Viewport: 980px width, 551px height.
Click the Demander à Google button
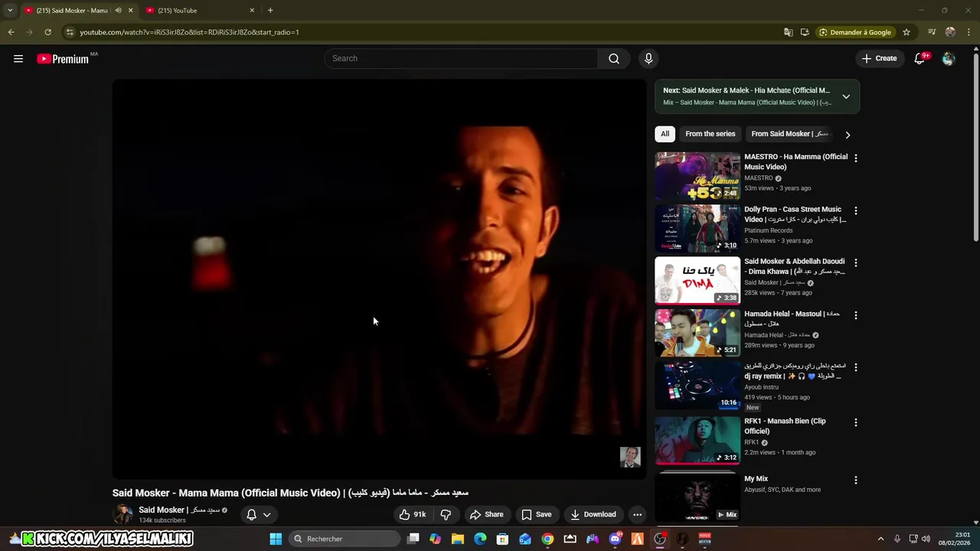click(855, 32)
